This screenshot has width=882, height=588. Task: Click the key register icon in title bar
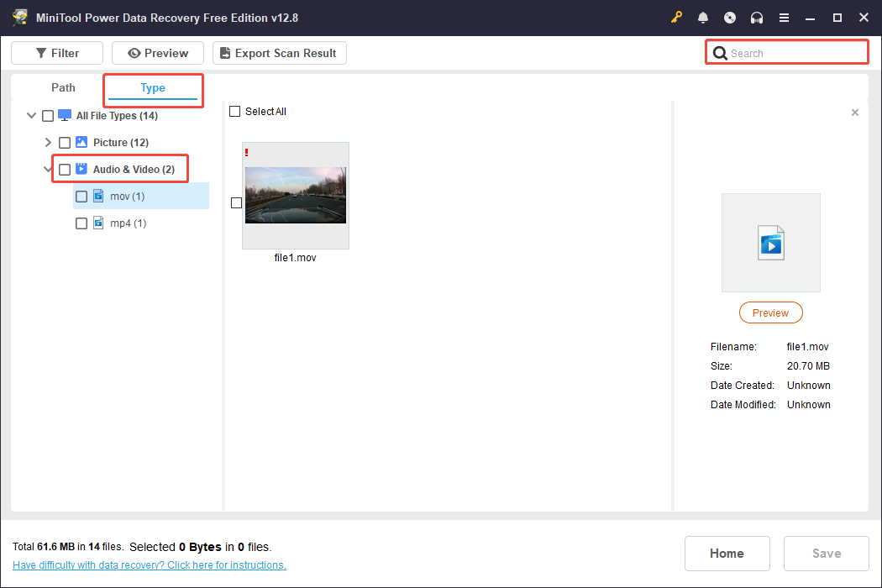pos(676,18)
